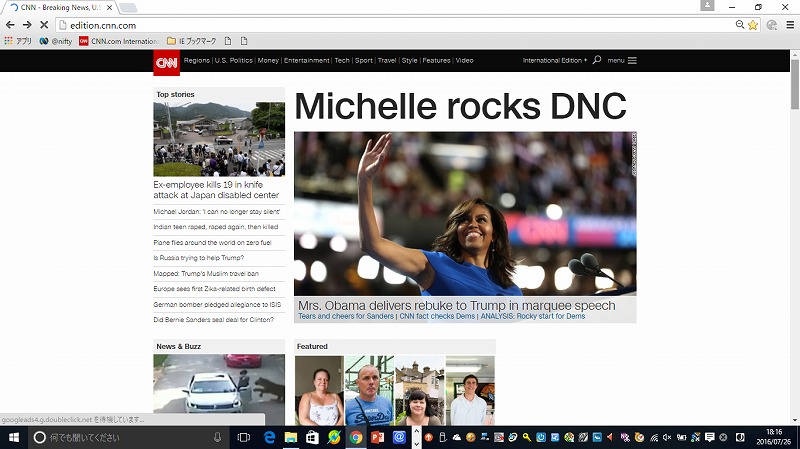Launch Microsoft Edge from taskbar
Viewport: 800px width, 449px height.
tap(269, 437)
